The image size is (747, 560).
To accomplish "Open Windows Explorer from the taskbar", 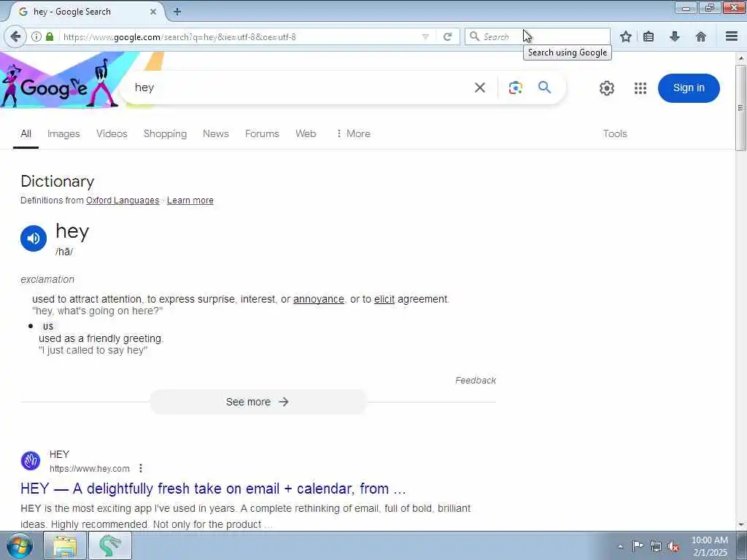I will pyautogui.click(x=65, y=545).
